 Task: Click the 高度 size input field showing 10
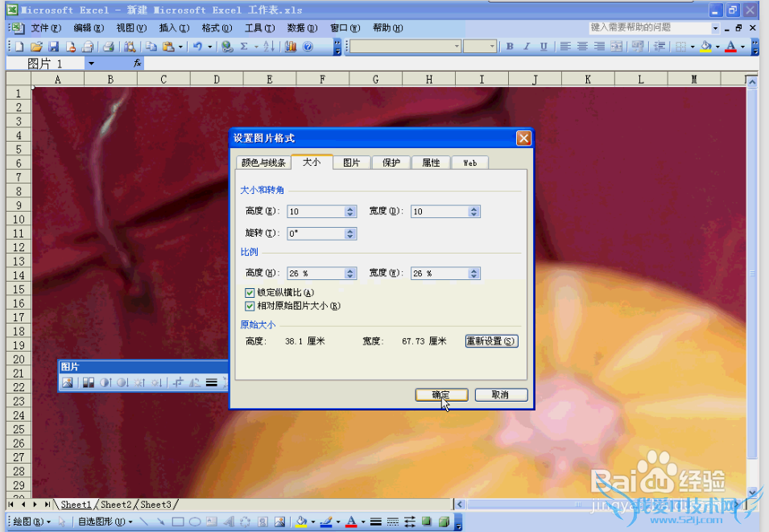[316, 212]
